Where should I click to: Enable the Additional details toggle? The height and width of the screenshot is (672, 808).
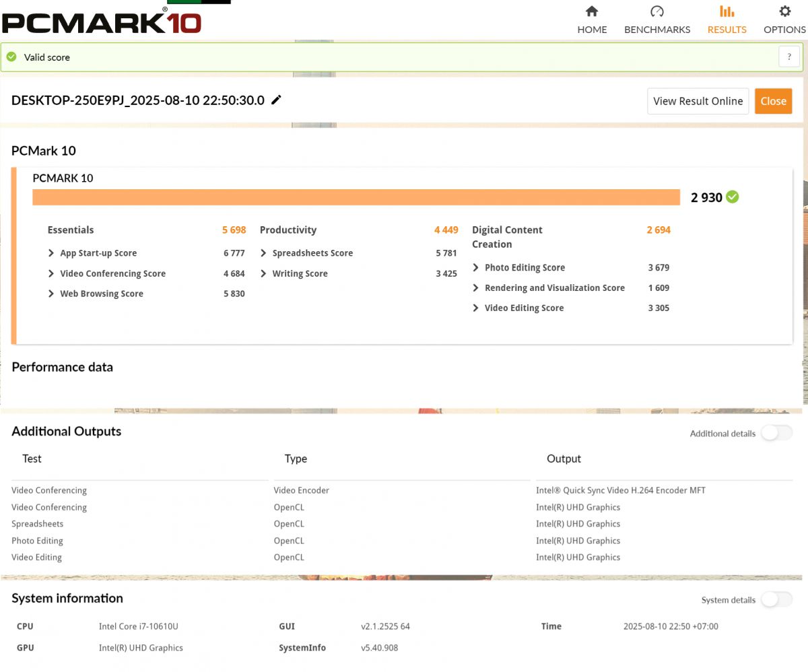(776, 433)
